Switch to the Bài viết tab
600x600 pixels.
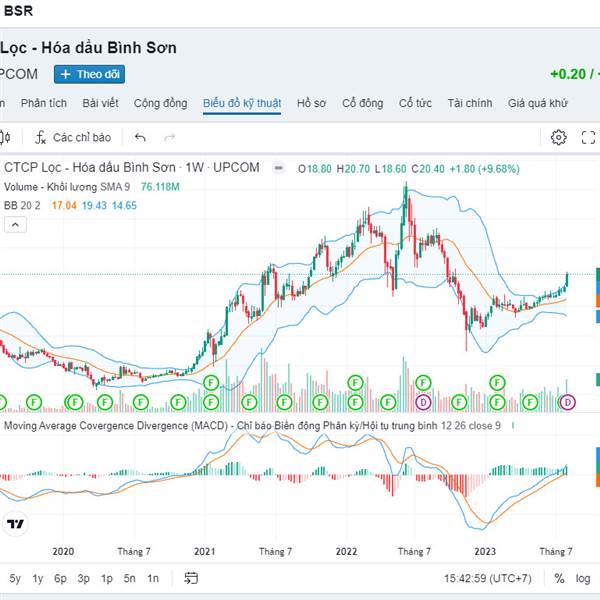pyautogui.click(x=100, y=103)
